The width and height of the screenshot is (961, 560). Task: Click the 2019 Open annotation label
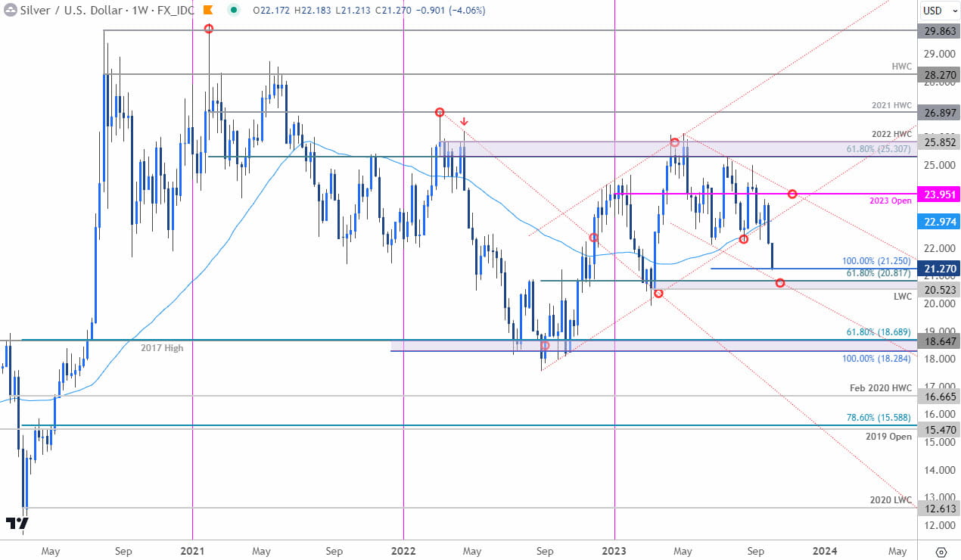[x=890, y=437]
